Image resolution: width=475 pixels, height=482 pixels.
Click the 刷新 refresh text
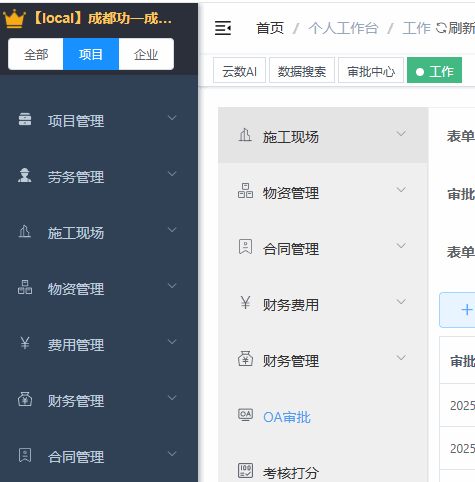pos(462,28)
